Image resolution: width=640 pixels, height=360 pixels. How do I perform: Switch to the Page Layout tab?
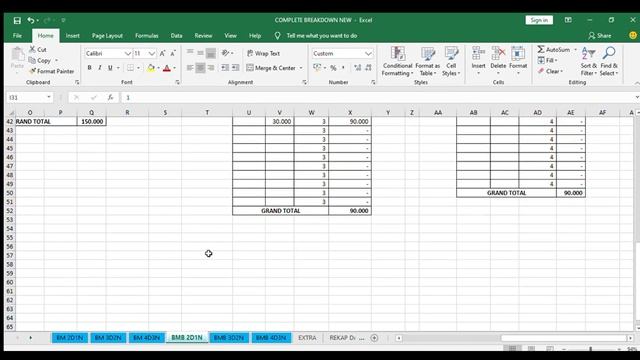107,36
